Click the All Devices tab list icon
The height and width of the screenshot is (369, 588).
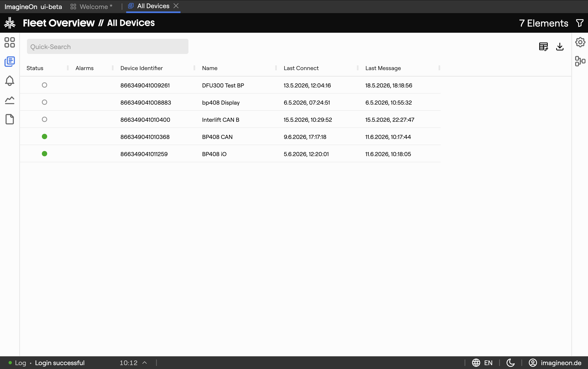131,6
